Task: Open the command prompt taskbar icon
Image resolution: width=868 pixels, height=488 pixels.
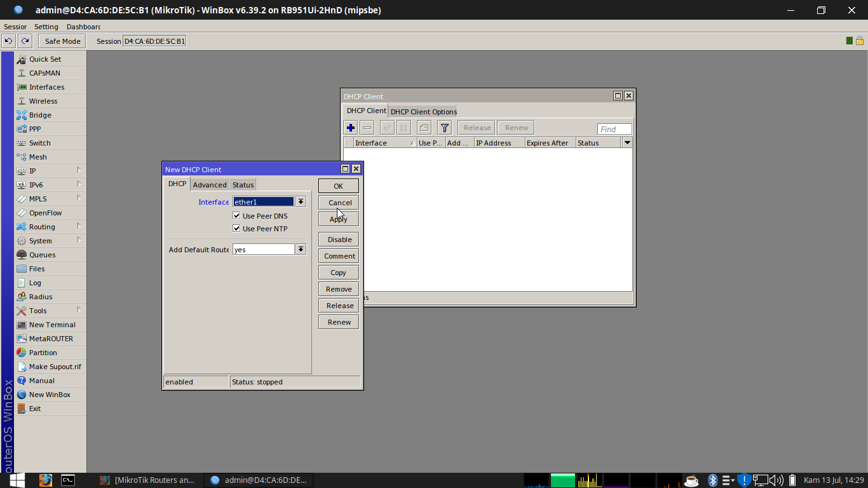Action: pos(68,480)
